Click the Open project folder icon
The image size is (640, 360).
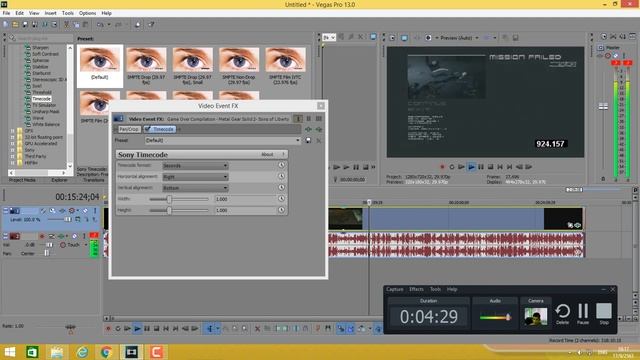15,24
